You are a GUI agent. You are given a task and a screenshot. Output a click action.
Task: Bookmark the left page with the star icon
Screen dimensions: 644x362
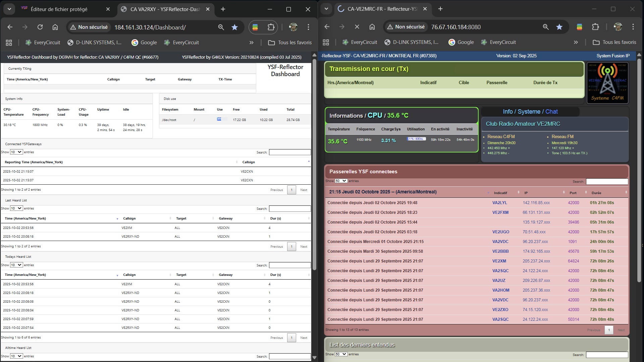[x=234, y=27]
